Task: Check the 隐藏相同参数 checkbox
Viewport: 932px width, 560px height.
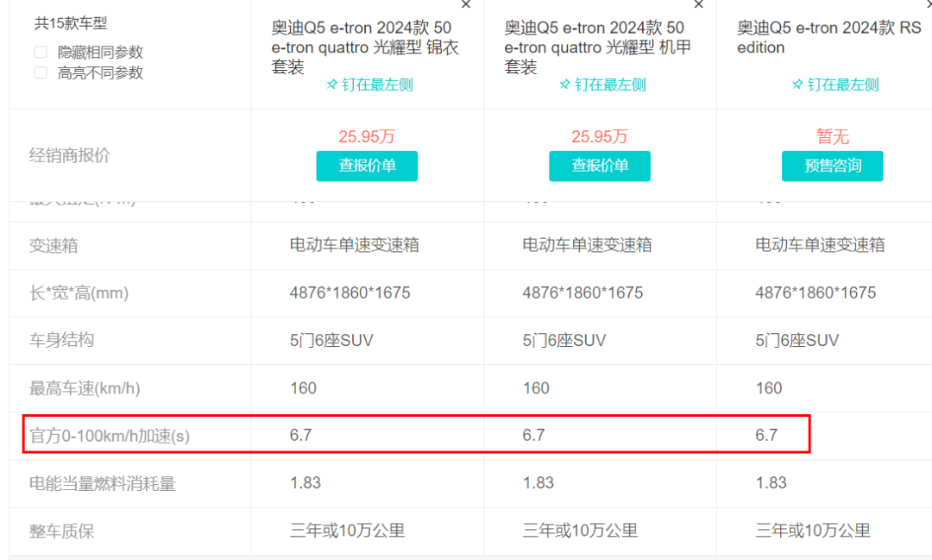Action: (41, 53)
